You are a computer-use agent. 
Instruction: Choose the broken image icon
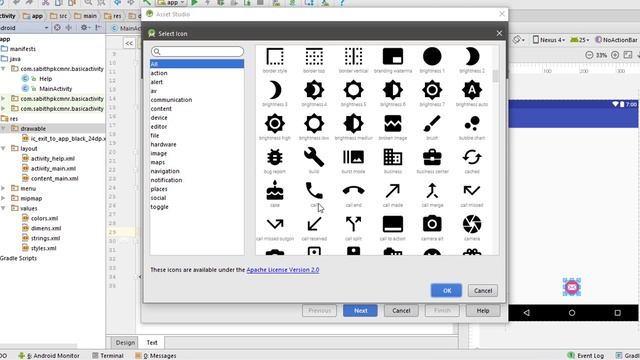(393, 124)
